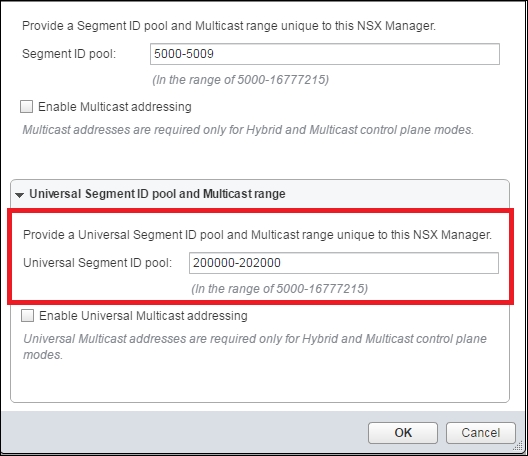
Task: Click 'Provide a Universal Segment ID pool' instruction
Action: (x=258, y=235)
